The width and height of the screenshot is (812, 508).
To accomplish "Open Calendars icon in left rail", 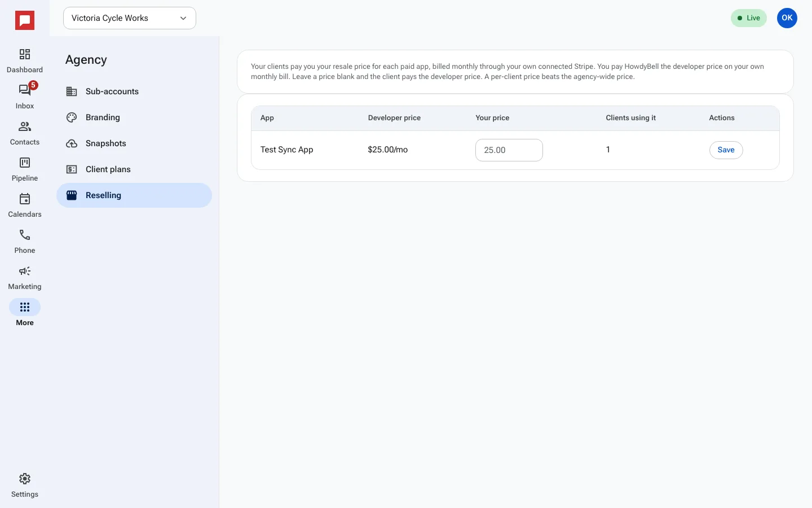I will tap(25, 199).
